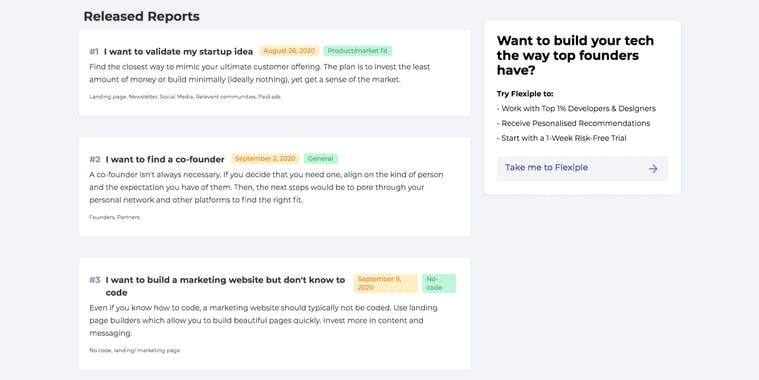Open report I want to find a co-founder

click(x=165, y=159)
